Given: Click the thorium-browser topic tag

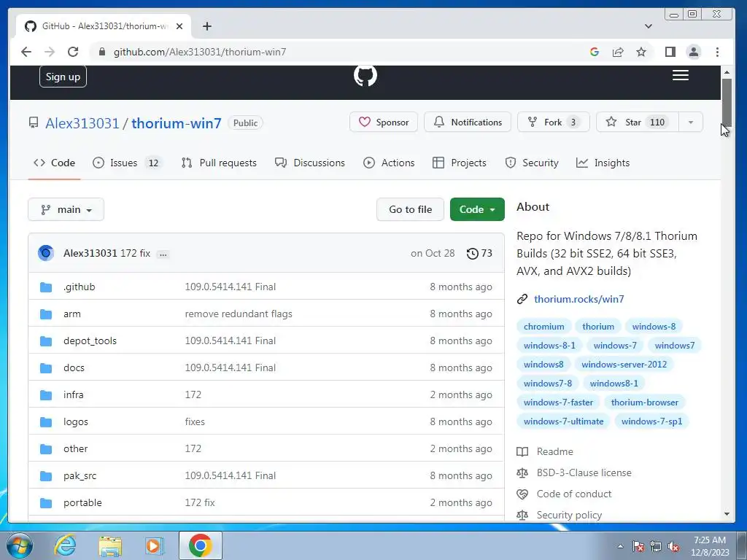Looking at the screenshot, I should [645, 402].
